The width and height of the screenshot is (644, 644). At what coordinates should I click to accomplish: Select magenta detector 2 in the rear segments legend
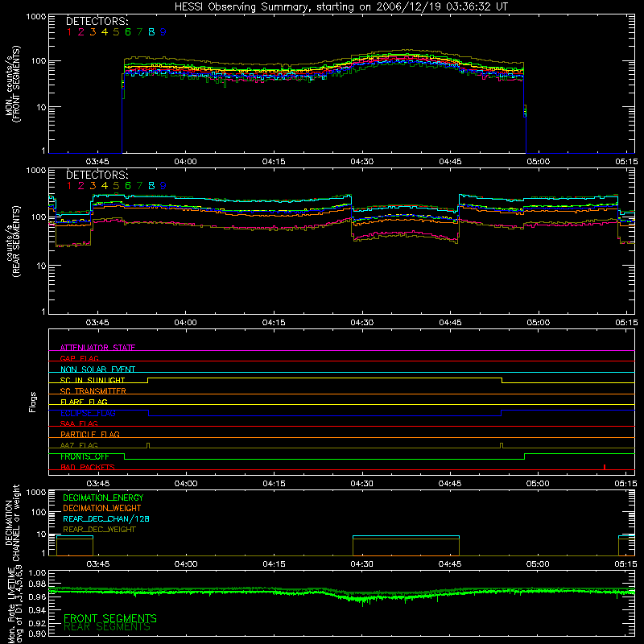click(81, 186)
